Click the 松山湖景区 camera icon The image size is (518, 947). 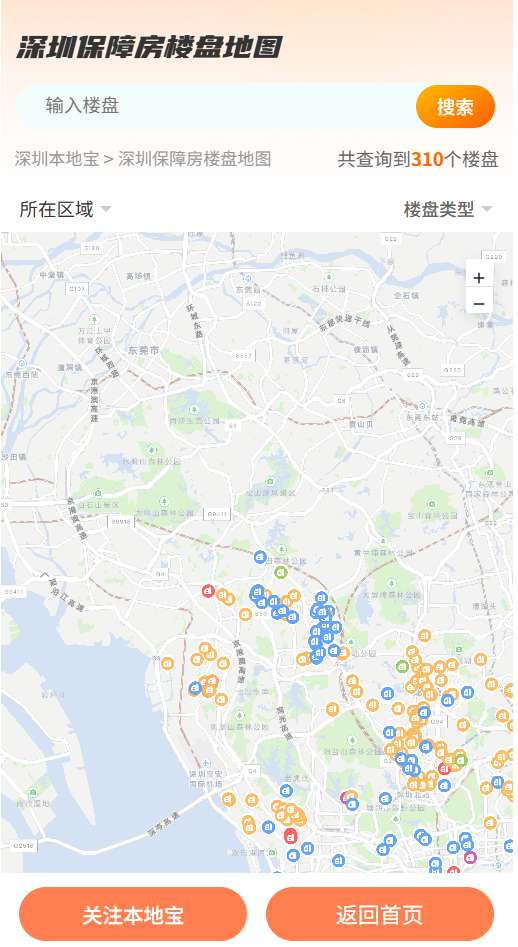[269, 481]
